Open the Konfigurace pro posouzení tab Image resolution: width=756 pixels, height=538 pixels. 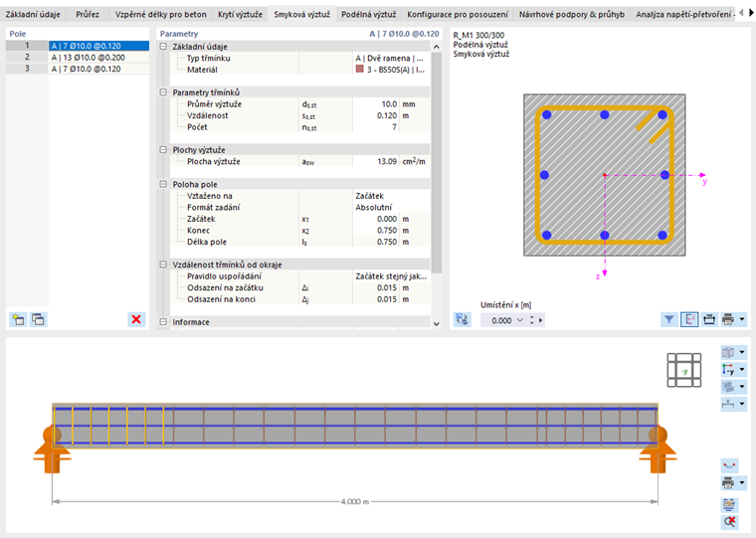point(457,14)
